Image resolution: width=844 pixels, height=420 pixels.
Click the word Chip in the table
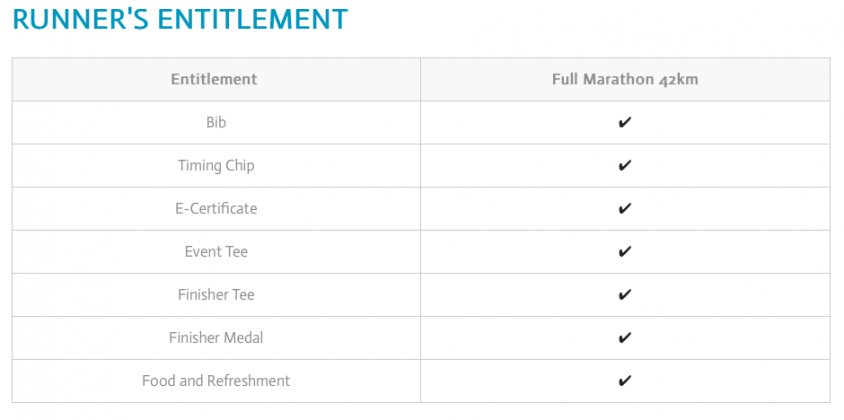pyautogui.click(x=240, y=166)
